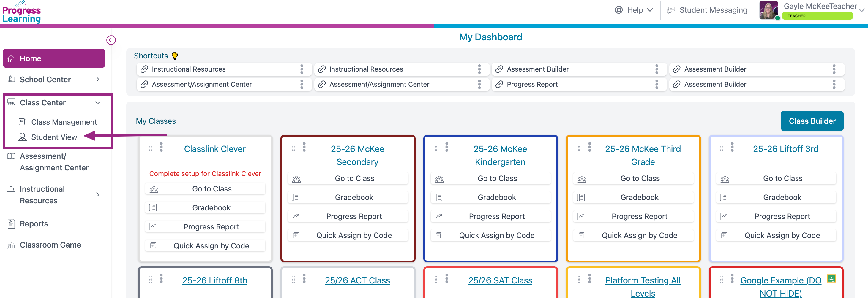
Task: Open Student Messaging
Action: [707, 10]
